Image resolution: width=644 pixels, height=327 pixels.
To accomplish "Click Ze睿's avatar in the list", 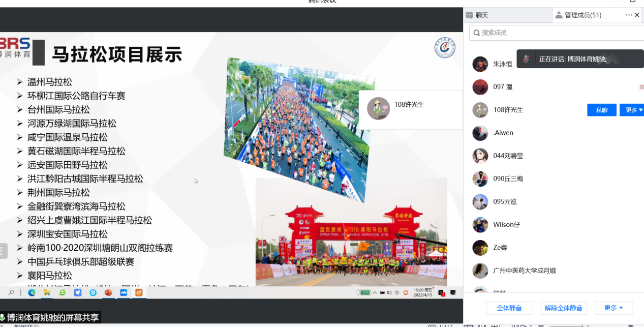I will [480, 248].
